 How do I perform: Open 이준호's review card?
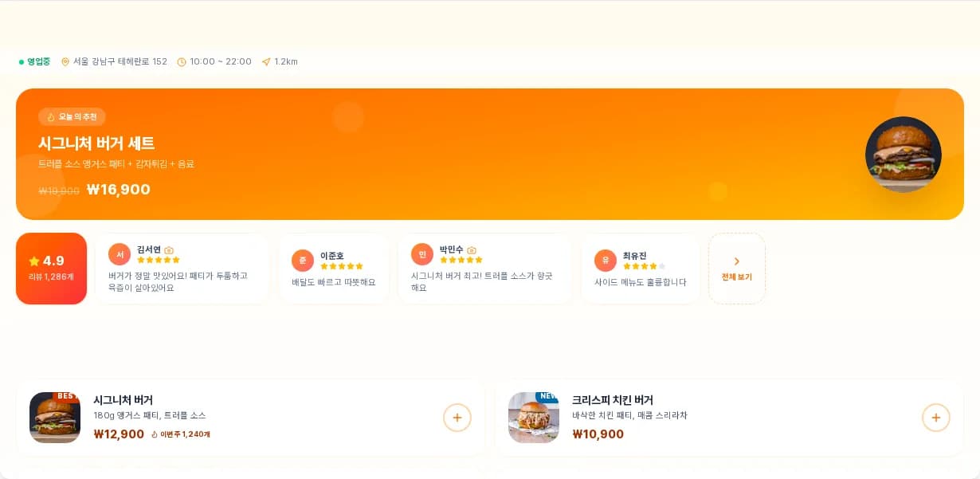pos(334,269)
